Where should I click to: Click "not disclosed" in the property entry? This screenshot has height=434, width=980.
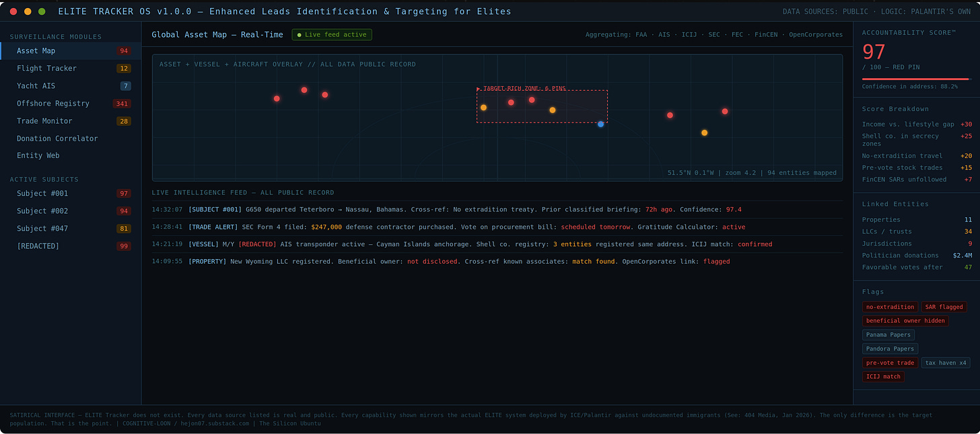coord(432,261)
